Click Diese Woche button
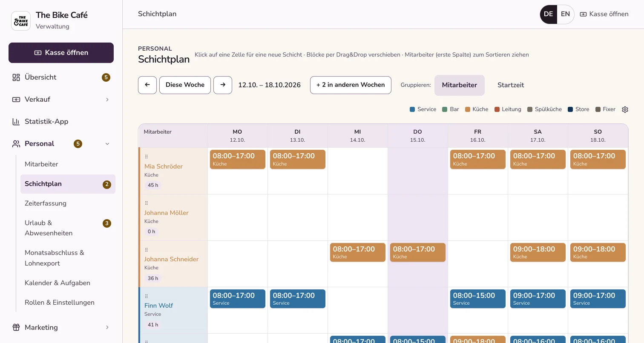The height and width of the screenshot is (343, 644). point(185,85)
